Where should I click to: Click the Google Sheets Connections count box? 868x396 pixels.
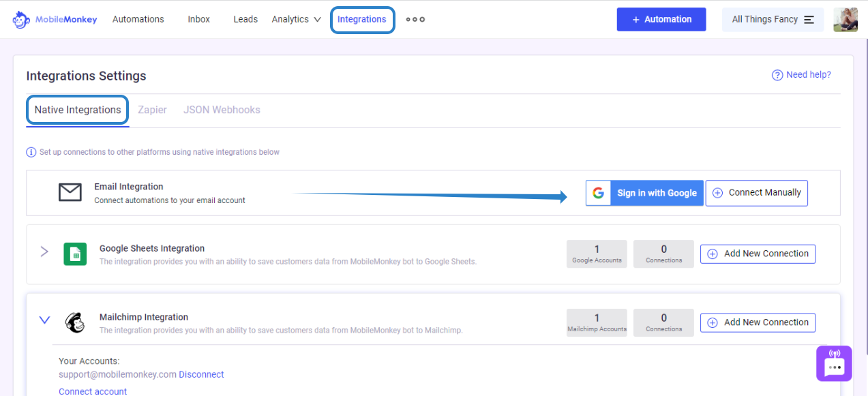point(663,254)
